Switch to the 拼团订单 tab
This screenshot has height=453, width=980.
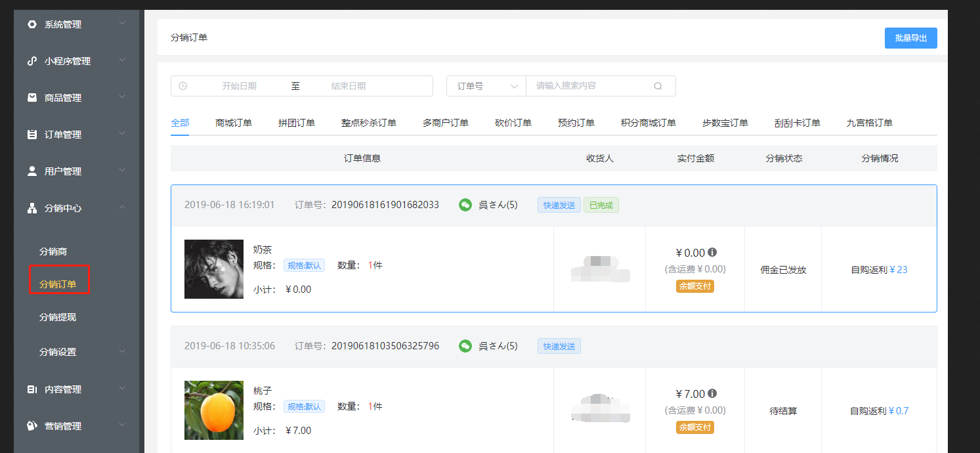pyautogui.click(x=297, y=123)
